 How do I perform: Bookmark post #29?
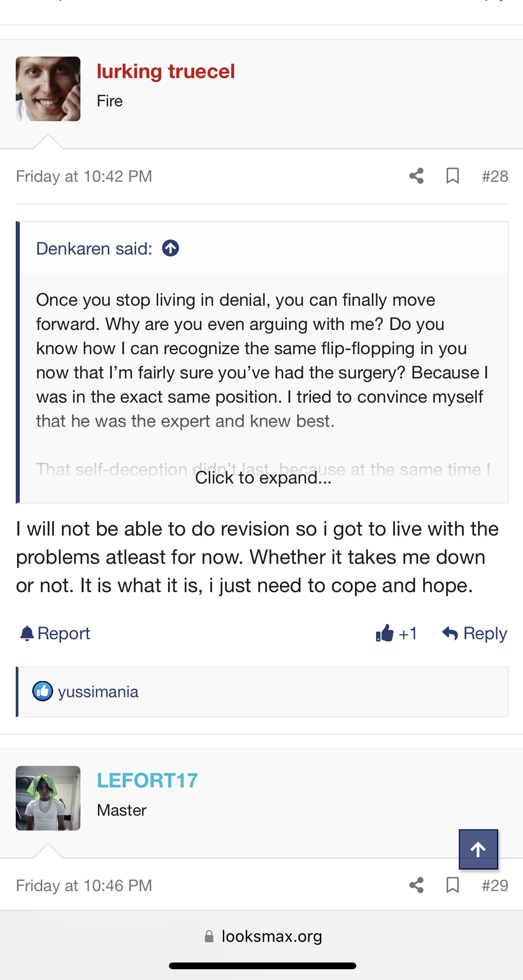(x=452, y=885)
